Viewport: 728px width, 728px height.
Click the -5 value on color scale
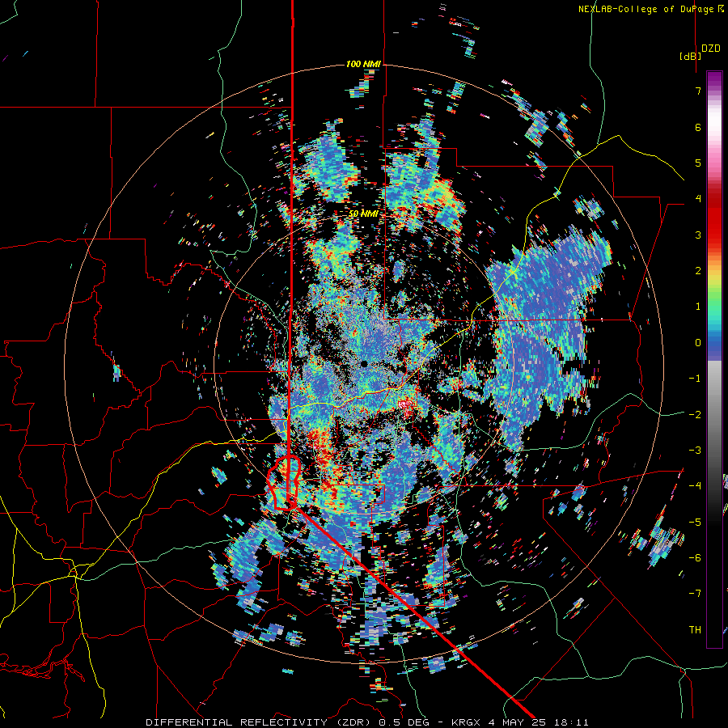695,523
